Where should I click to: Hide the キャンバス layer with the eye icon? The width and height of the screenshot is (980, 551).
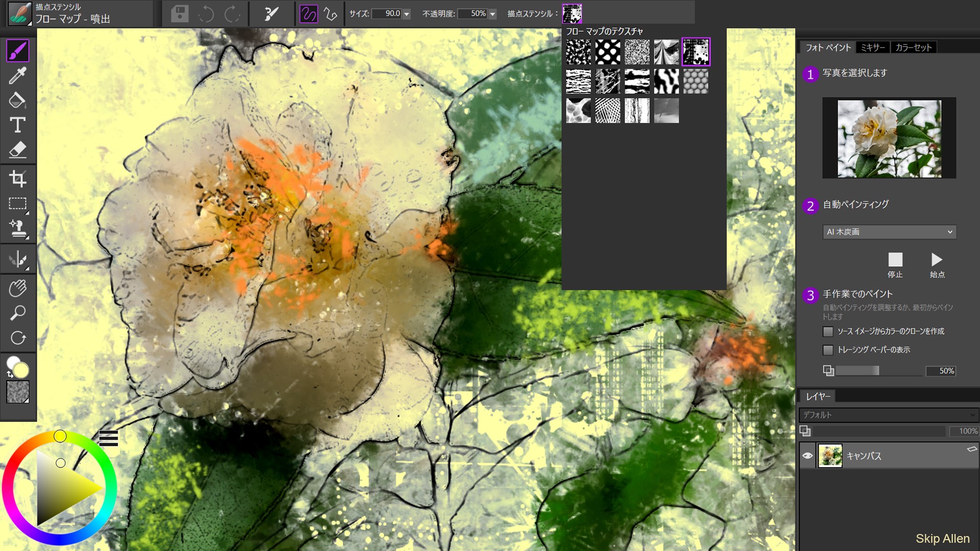(x=807, y=456)
